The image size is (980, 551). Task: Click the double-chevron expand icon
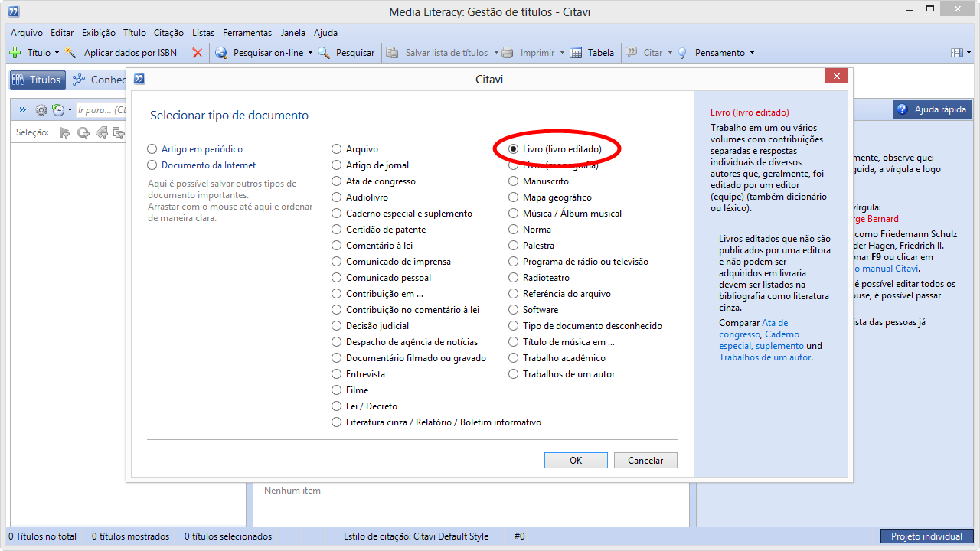(x=23, y=110)
